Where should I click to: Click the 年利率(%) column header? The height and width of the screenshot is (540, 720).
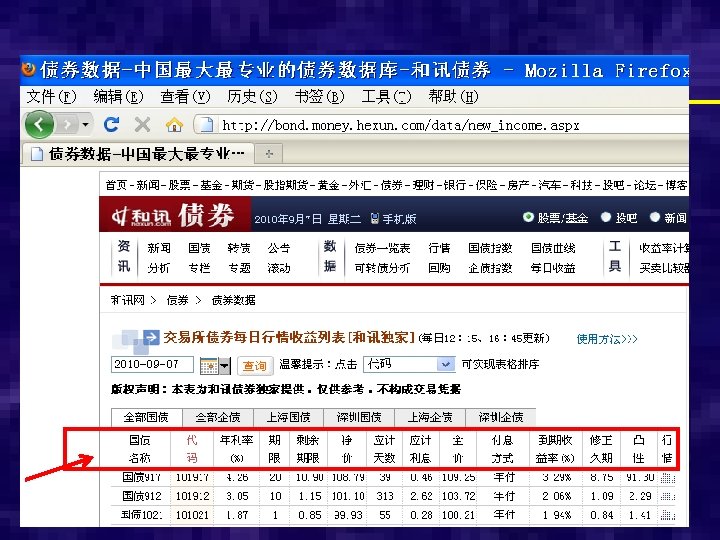236,449
